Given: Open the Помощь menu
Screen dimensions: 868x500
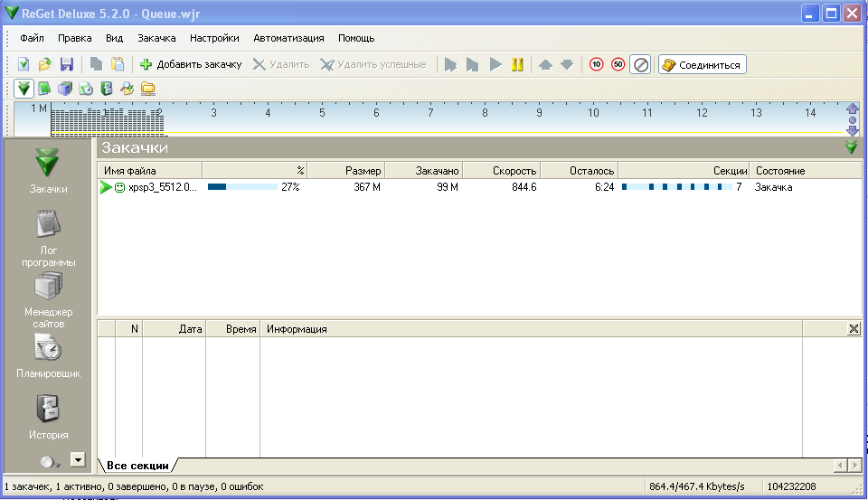Looking at the screenshot, I should click(x=356, y=38).
